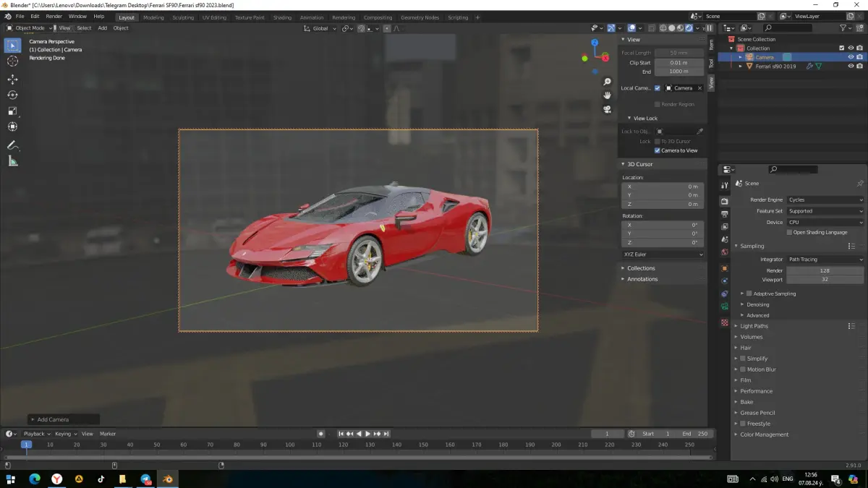Select the Select Box tool
868x488 pixels.
click(x=12, y=46)
